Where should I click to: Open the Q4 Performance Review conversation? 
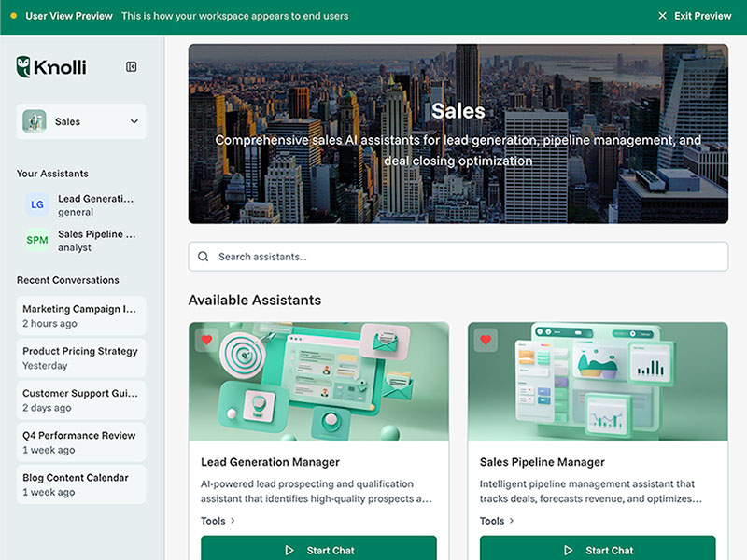pyautogui.click(x=81, y=442)
